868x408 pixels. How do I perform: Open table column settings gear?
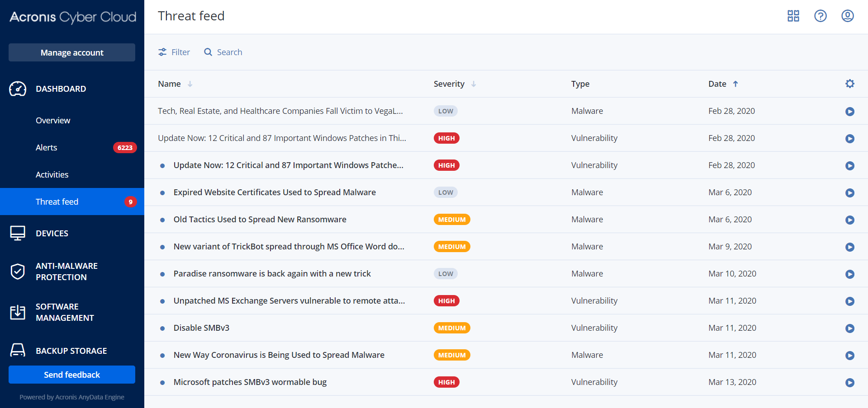[850, 84]
